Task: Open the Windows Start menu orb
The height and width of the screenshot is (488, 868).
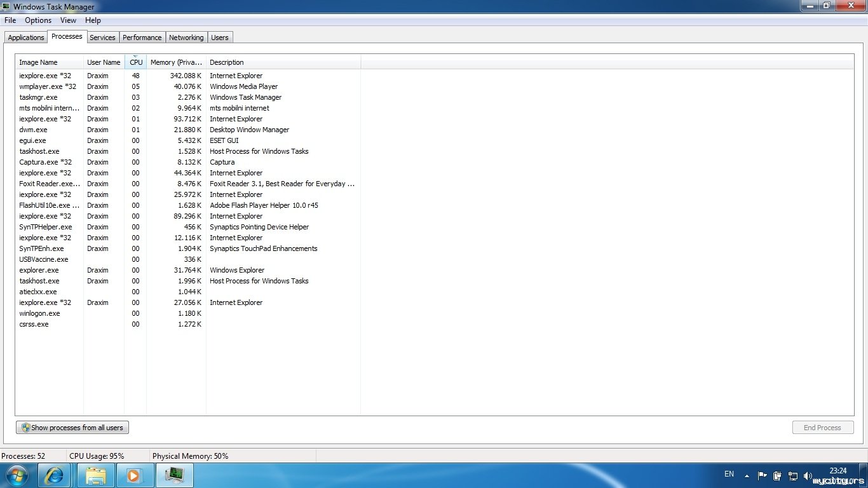Action: (x=17, y=475)
